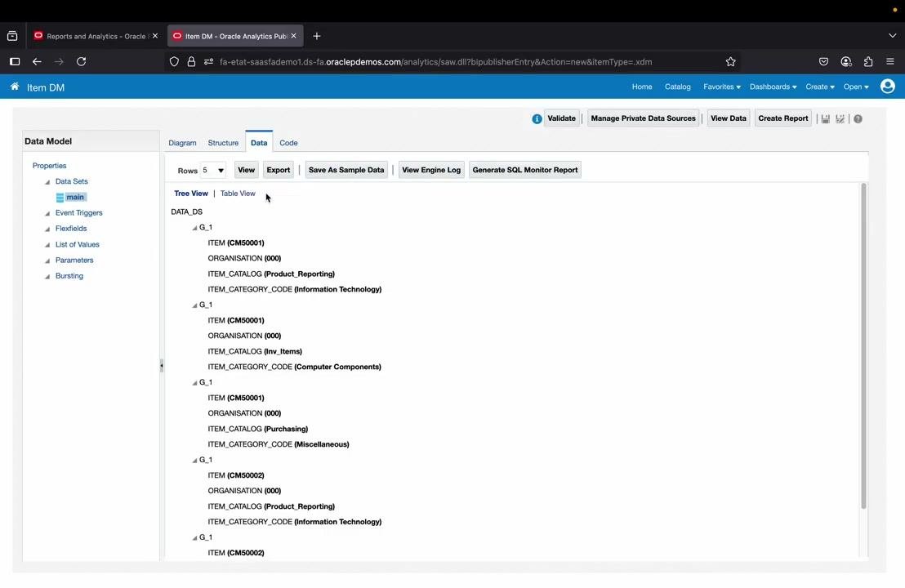Click the vertical scrollbar in data pane
905x588 pixels.
863,345
